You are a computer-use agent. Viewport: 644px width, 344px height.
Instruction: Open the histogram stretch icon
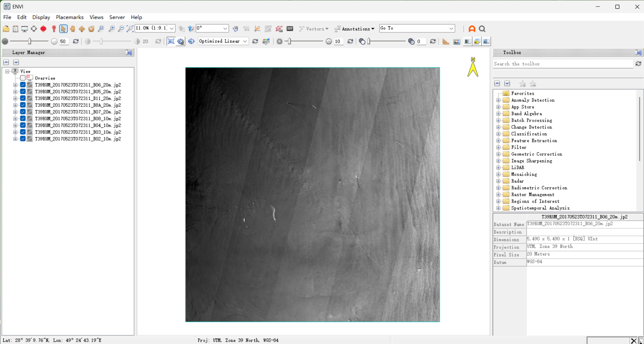click(x=266, y=41)
